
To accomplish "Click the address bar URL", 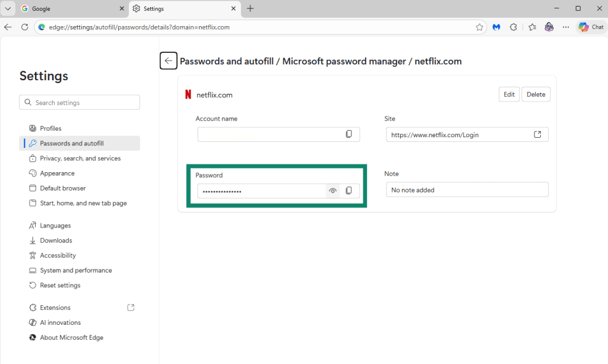I will coord(139,27).
